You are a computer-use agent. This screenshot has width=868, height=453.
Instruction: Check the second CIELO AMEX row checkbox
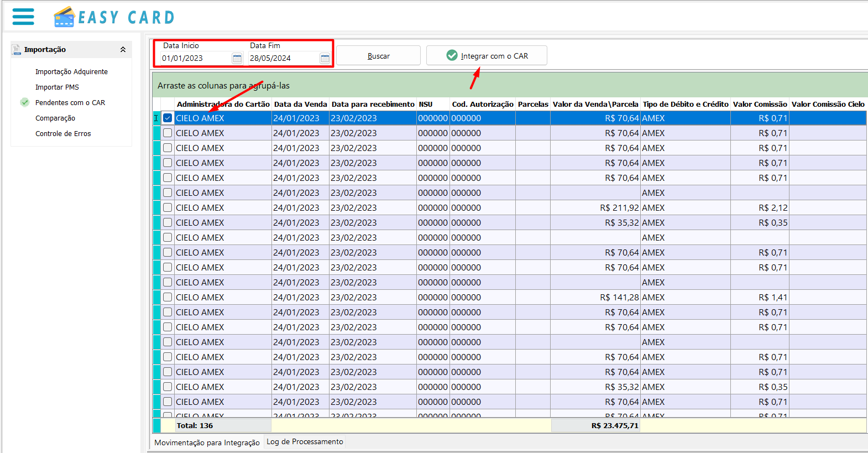click(x=168, y=133)
